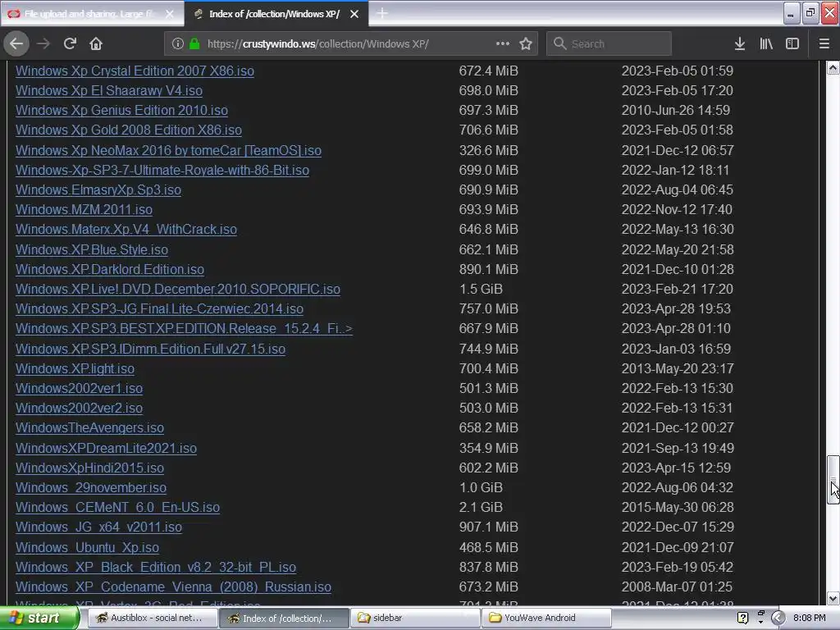Open Windows.XP.SP3.IDimm.Edition.Full.v27.15.iso
840x630 pixels.
point(151,349)
